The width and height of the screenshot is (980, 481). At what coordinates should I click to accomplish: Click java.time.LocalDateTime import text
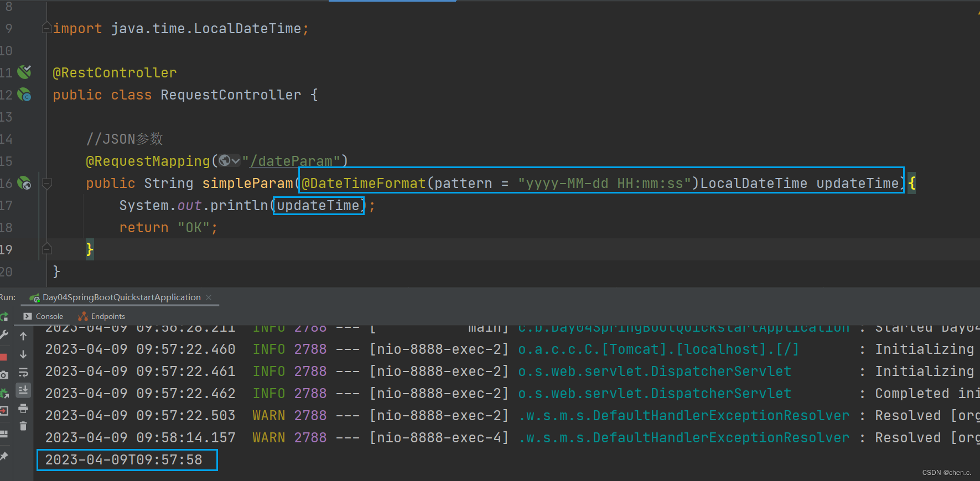click(x=206, y=29)
